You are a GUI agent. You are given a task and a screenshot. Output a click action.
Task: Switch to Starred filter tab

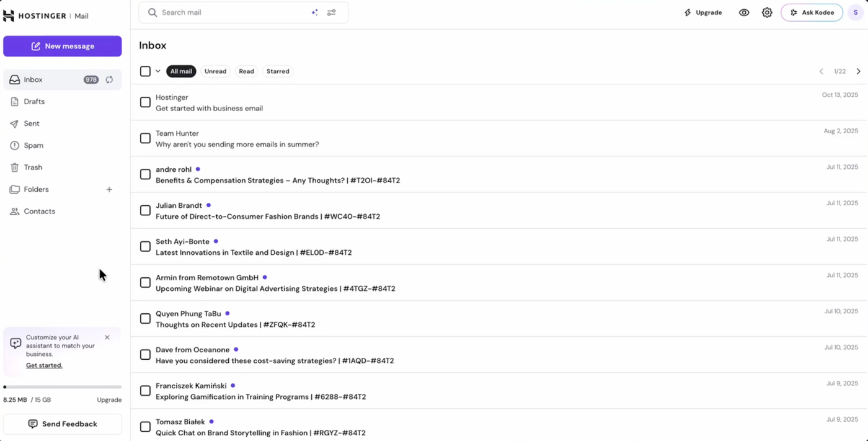click(x=278, y=71)
